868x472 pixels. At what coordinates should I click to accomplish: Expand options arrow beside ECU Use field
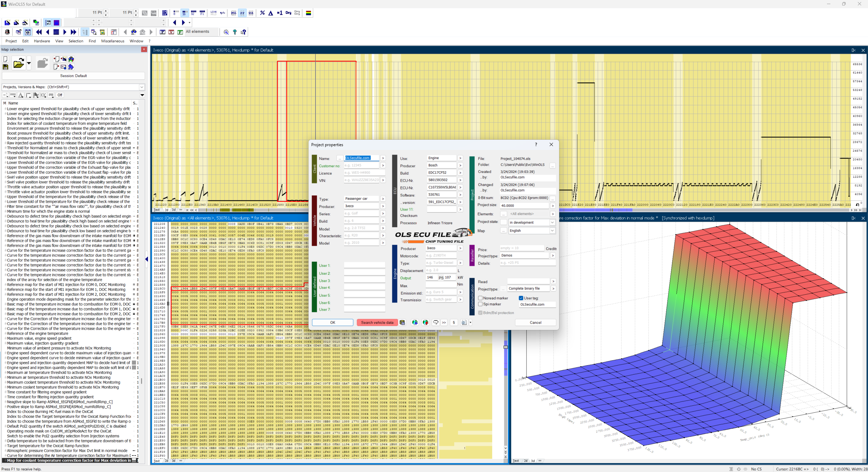click(x=460, y=158)
